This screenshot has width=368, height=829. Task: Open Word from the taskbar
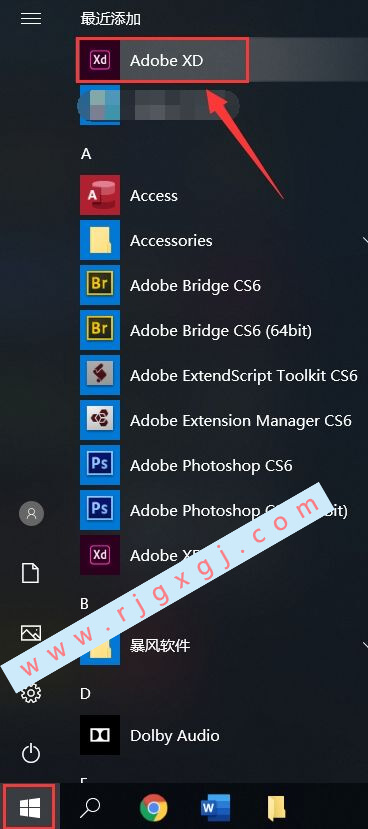click(215, 807)
